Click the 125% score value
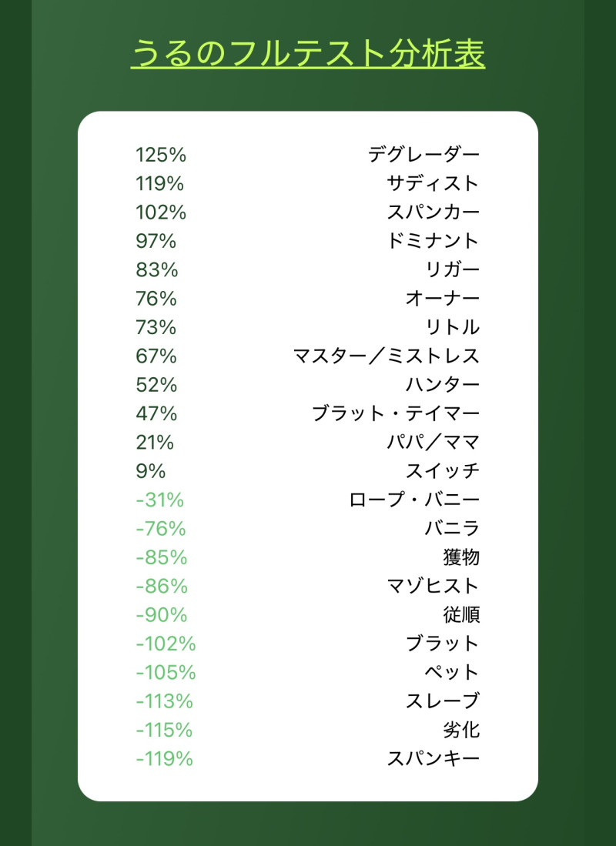 tap(161, 155)
